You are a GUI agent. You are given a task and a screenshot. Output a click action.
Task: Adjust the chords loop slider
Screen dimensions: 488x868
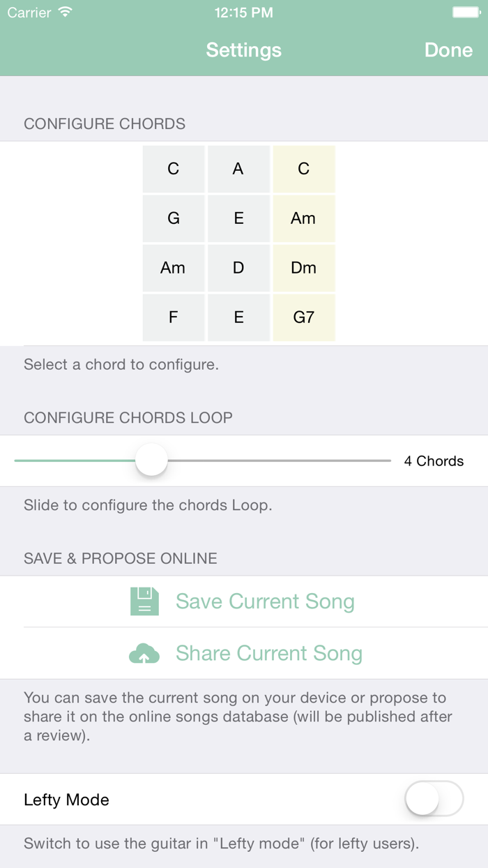[151, 461]
